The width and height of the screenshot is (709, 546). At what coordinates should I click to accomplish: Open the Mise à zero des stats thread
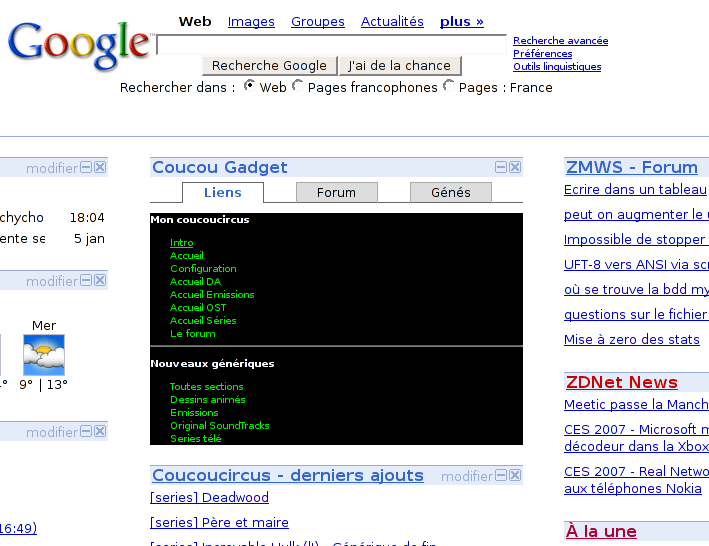click(x=632, y=339)
